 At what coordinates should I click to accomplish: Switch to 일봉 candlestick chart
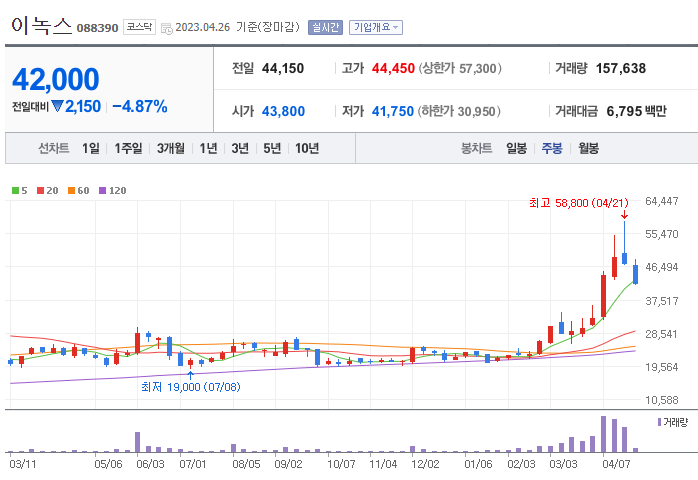516,148
